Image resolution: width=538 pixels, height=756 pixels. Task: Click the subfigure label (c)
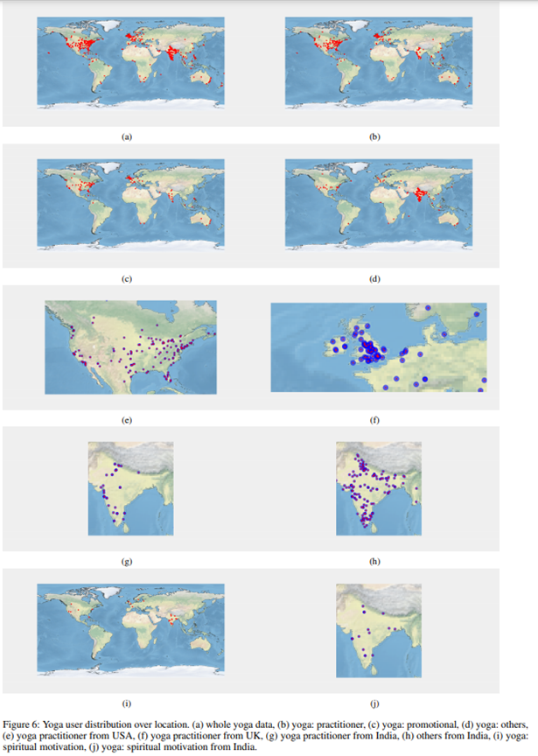coord(127,278)
